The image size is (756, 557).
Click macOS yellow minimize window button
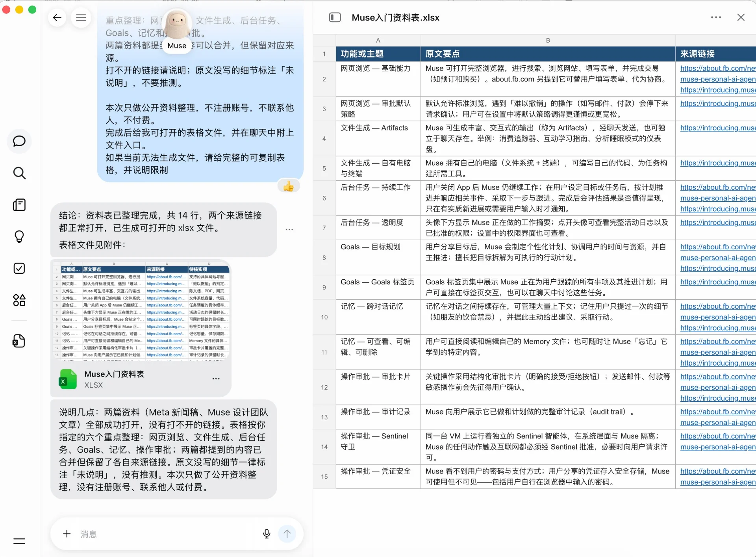[x=19, y=10]
